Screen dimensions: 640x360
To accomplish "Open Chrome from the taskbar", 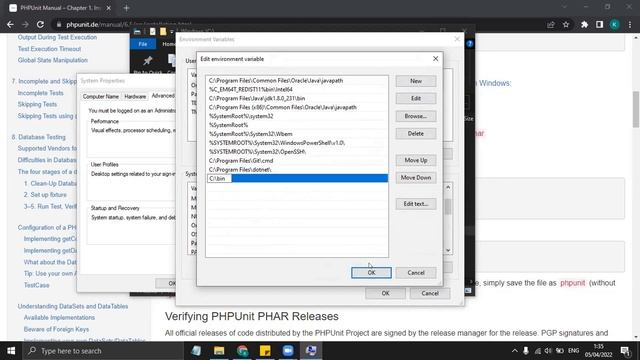I will [x=242, y=351].
